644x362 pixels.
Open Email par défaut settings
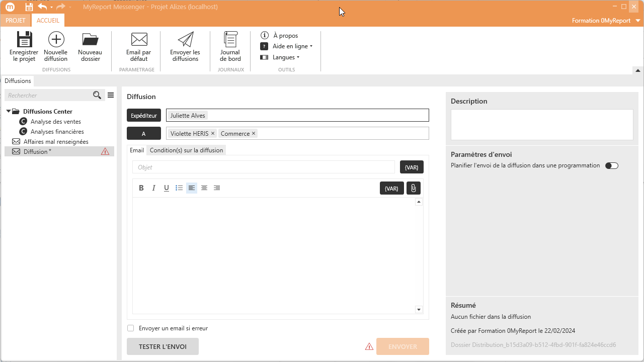pos(139,40)
